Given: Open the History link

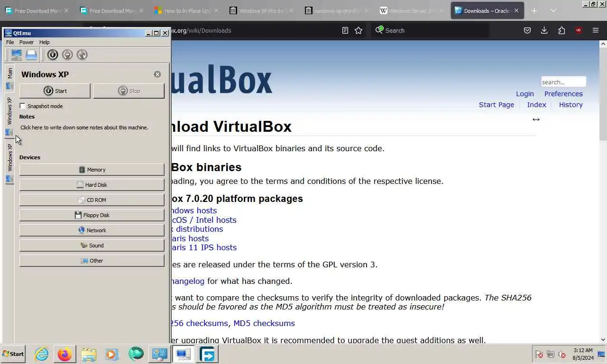Looking at the screenshot, I should click(570, 105).
